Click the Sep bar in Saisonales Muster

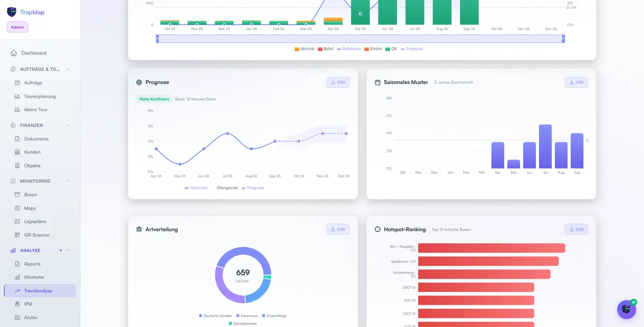[577, 151]
